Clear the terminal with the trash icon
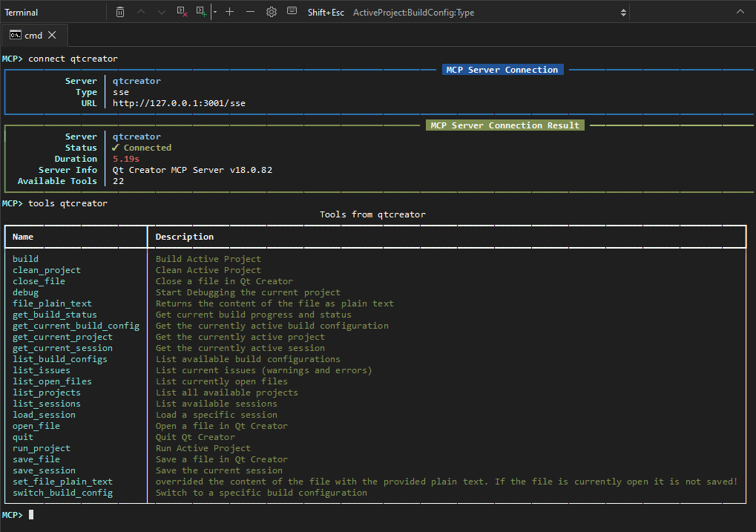 coord(120,12)
